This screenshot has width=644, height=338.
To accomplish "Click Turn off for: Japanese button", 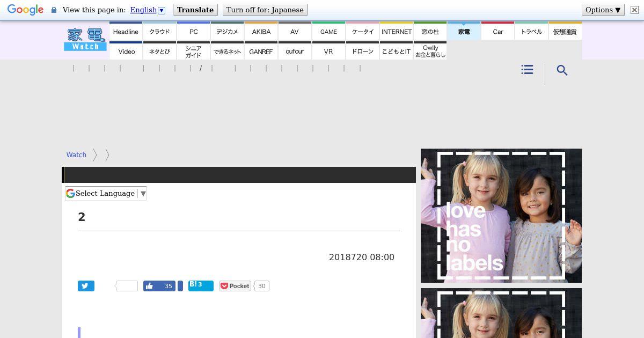I will coord(265,10).
